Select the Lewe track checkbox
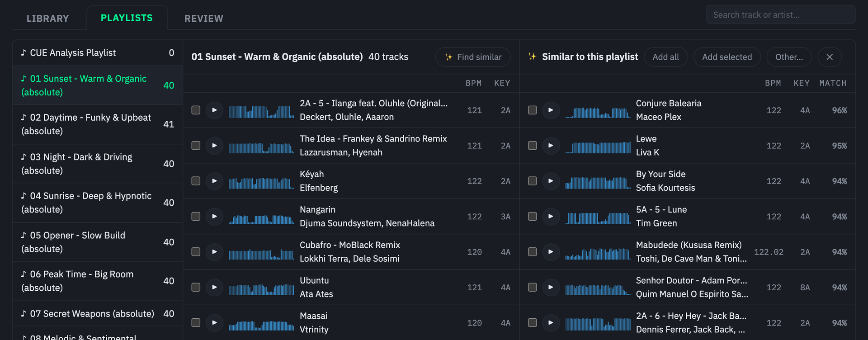This screenshot has width=868, height=340. 533,146
